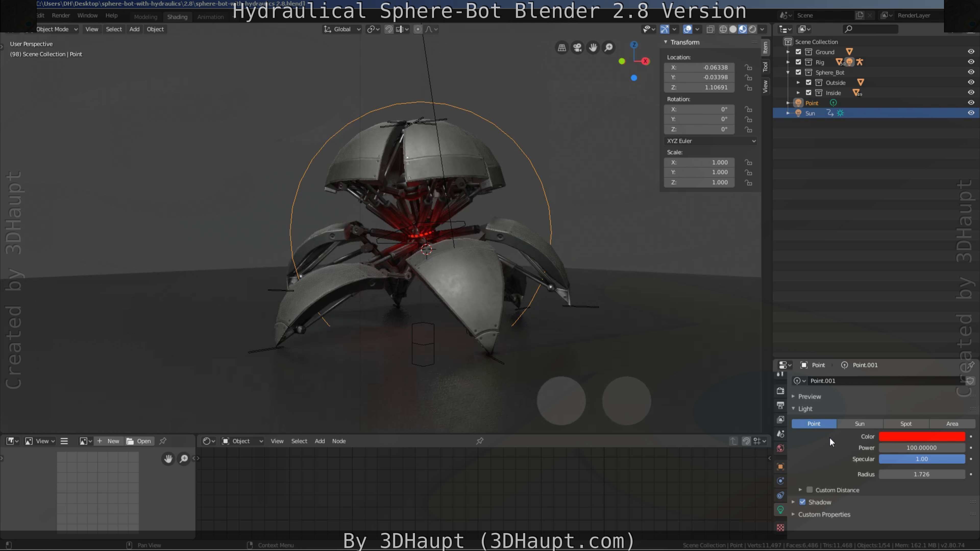Click lock icon for Scale Z
Screen dimensions: 980x551
click(748, 183)
